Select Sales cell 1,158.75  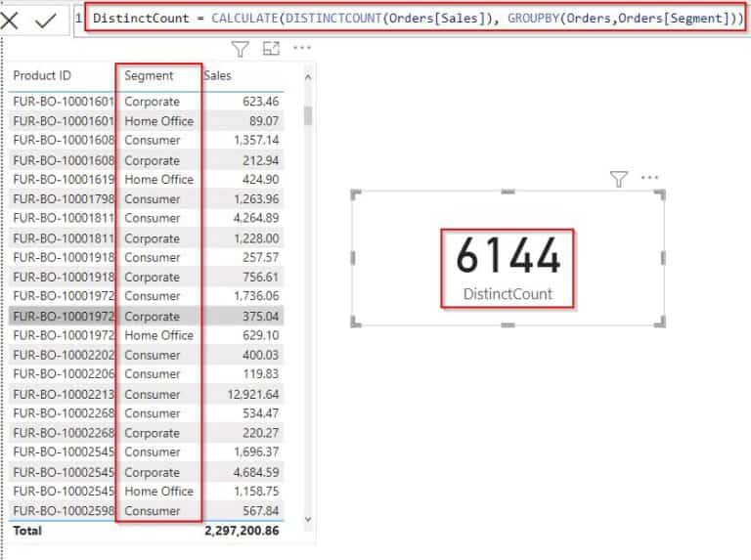click(256, 492)
